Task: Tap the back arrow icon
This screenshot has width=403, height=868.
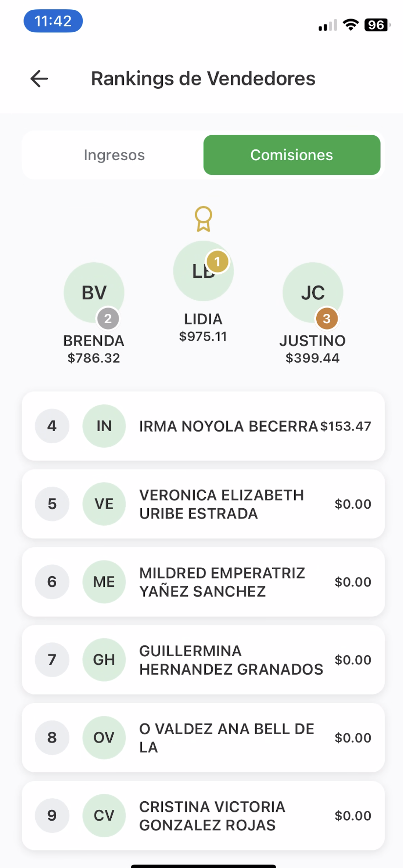Action: tap(39, 79)
